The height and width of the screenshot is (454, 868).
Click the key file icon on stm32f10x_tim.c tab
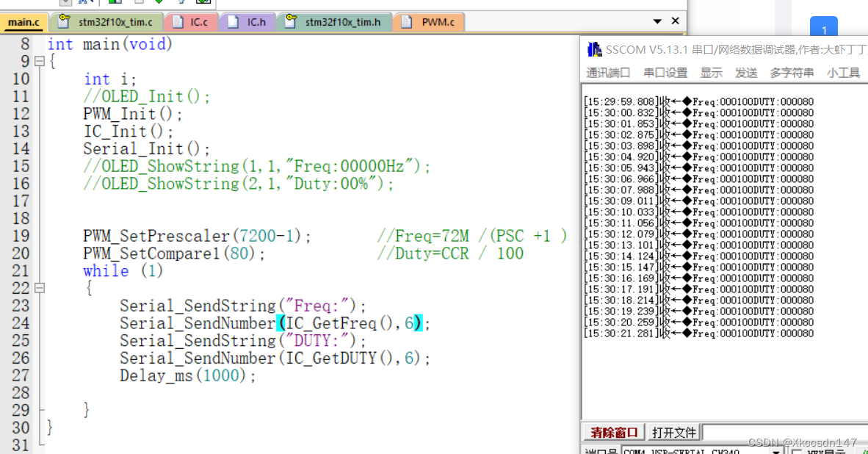point(64,21)
